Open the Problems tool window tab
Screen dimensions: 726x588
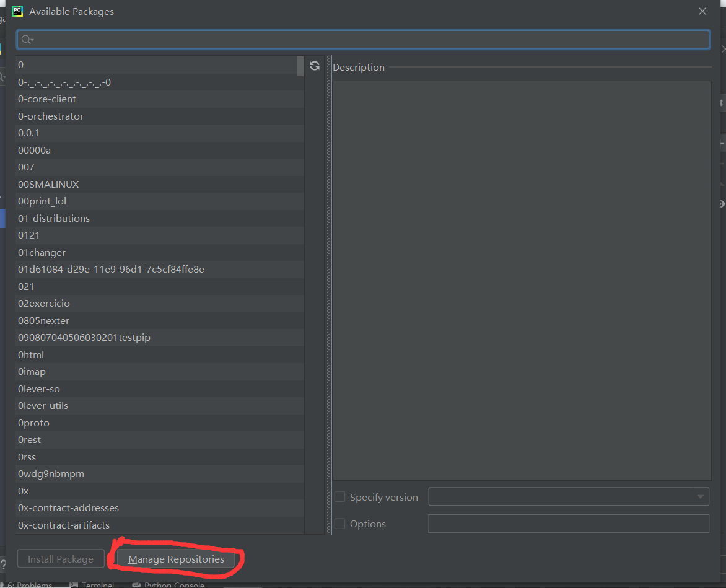[27, 585]
